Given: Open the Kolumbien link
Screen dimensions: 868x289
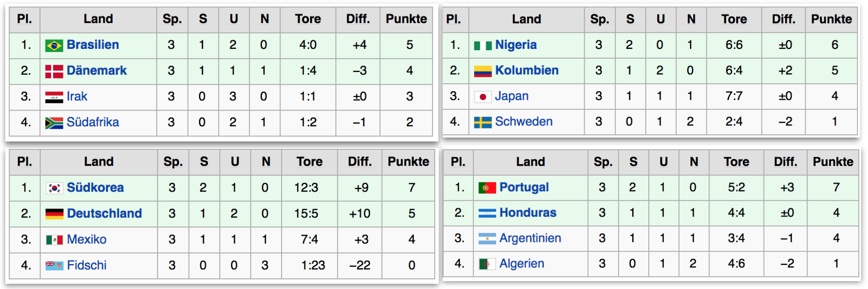Looking at the screenshot, I should click(527, 70).
